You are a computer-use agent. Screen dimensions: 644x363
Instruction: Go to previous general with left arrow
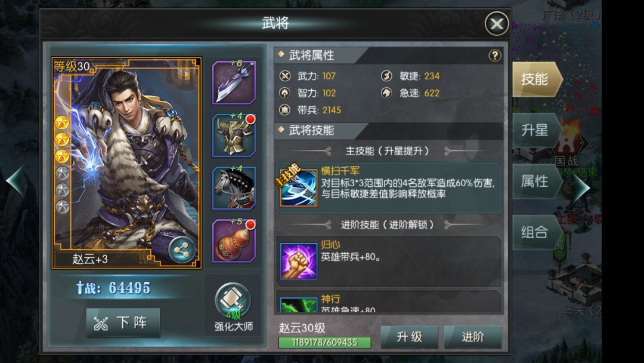pos(16,181)
